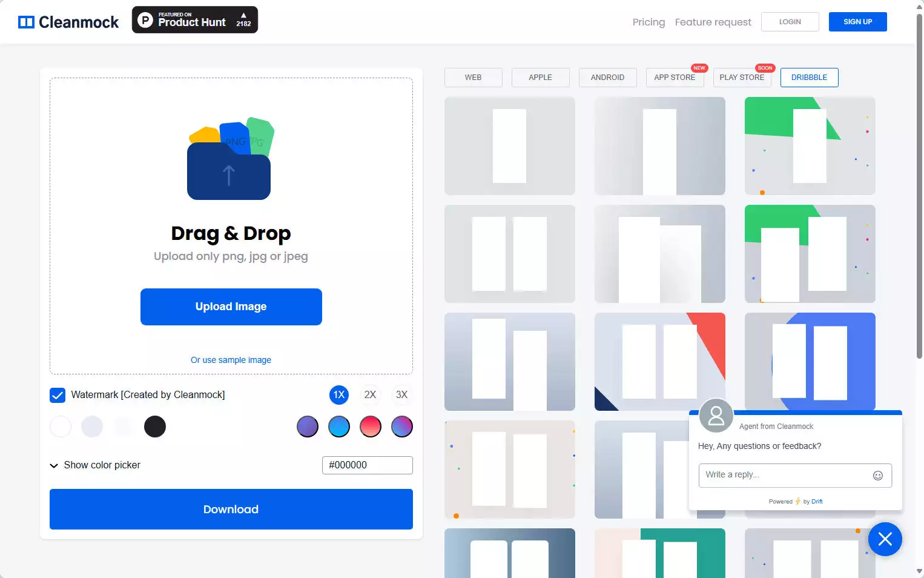Pick the black color swatch

[x=155, y=427]
